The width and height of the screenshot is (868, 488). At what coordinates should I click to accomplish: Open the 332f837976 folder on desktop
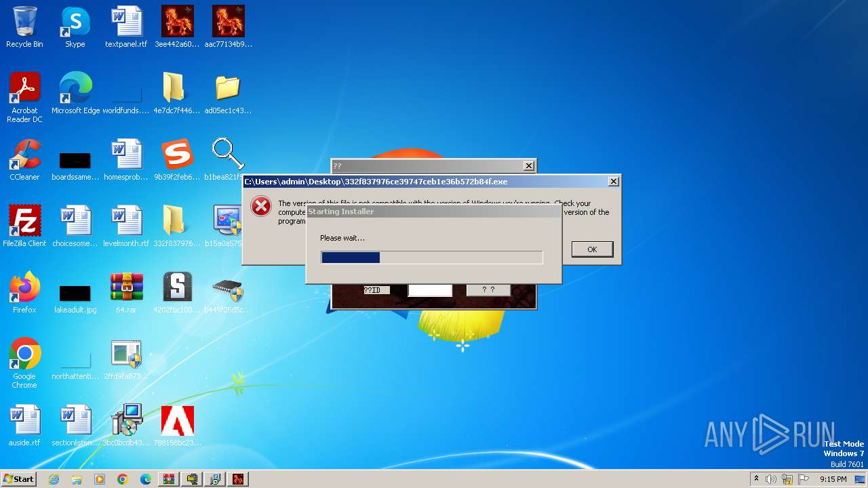(x=177, y=226)
